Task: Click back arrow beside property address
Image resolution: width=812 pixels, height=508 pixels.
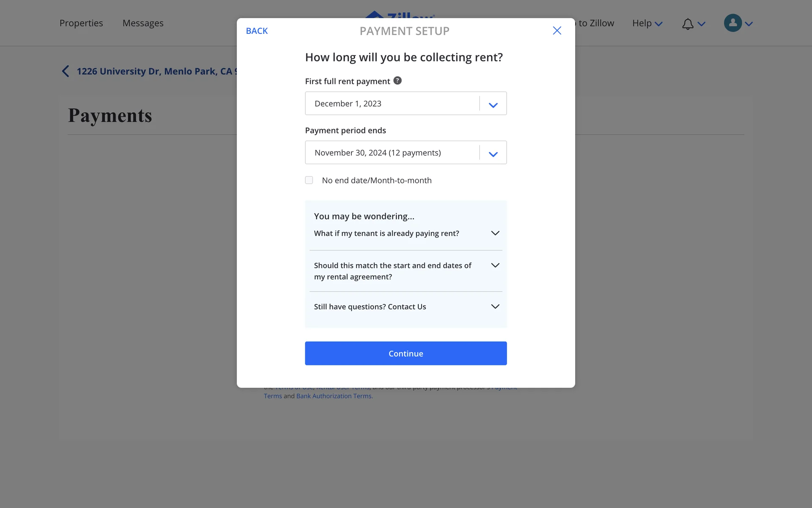Action: pyautogui.click(x=66, y=71)
